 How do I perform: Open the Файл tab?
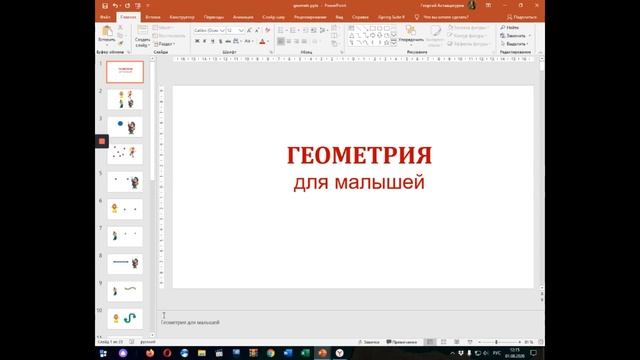coord(105,17)
